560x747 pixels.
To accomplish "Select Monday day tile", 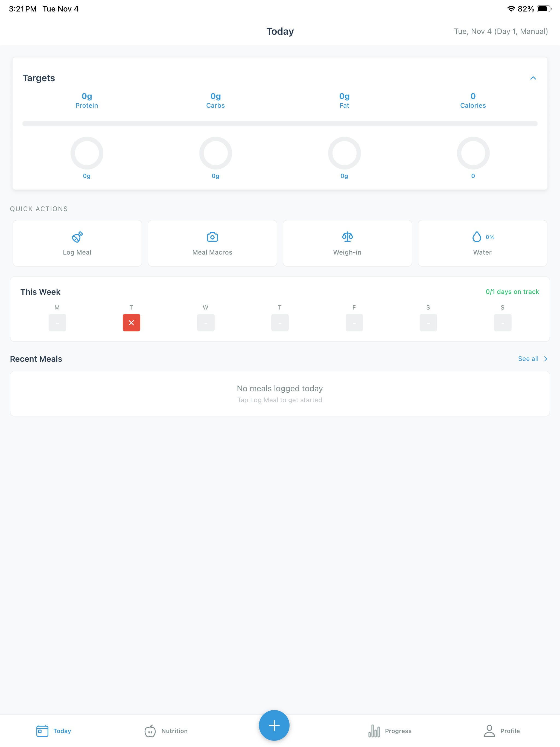I will pos(57,323).
